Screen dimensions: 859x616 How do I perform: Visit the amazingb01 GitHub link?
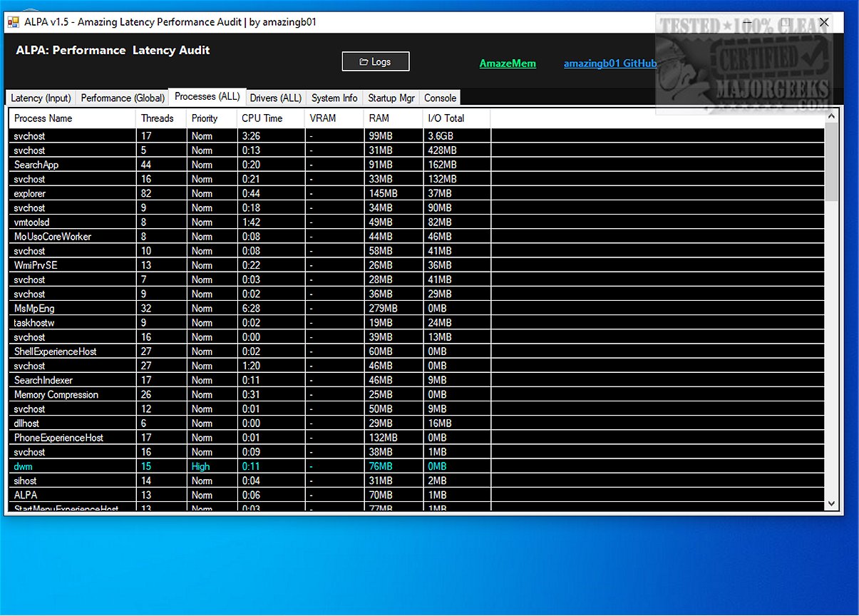tap(610, 63)
